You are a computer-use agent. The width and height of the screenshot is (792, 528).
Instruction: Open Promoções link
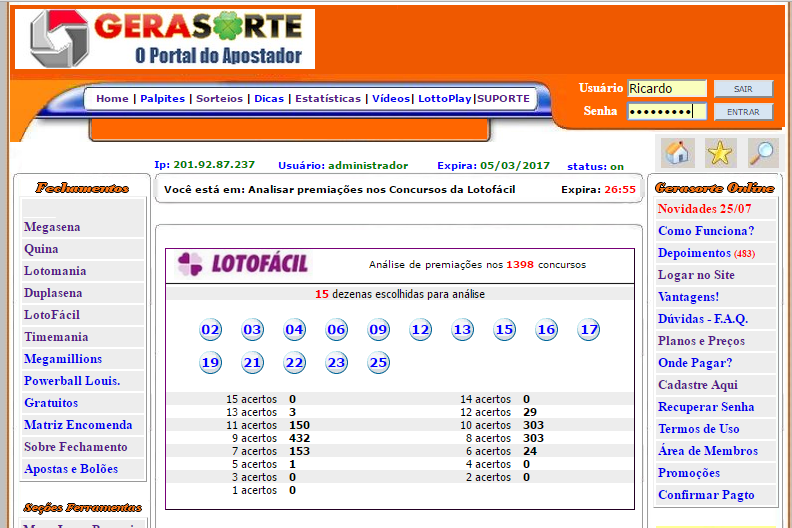click(689, 473)
